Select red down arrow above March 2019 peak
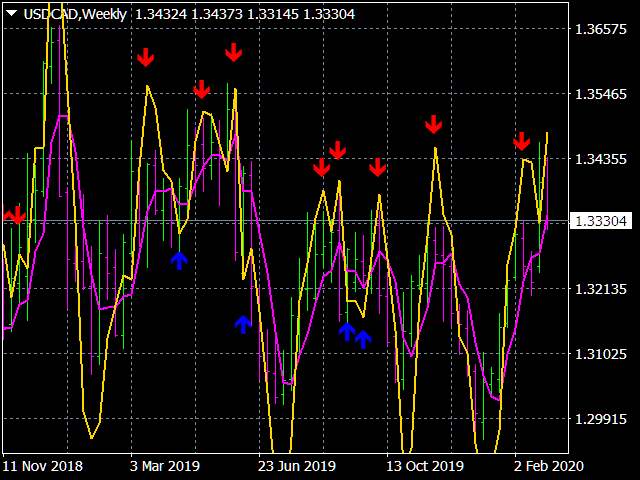The image size is (640, 480). pyautogui.click(x=146, y=57)
